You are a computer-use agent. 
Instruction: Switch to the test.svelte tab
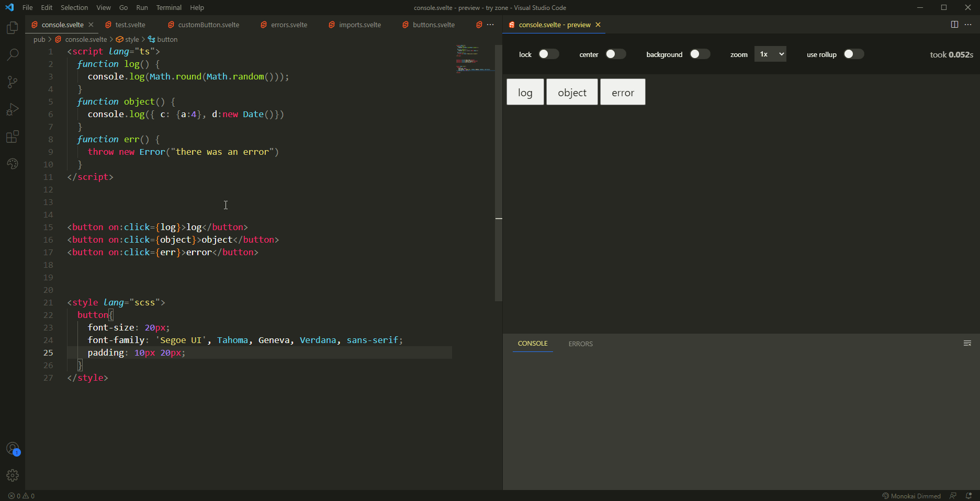pos(130,25)
